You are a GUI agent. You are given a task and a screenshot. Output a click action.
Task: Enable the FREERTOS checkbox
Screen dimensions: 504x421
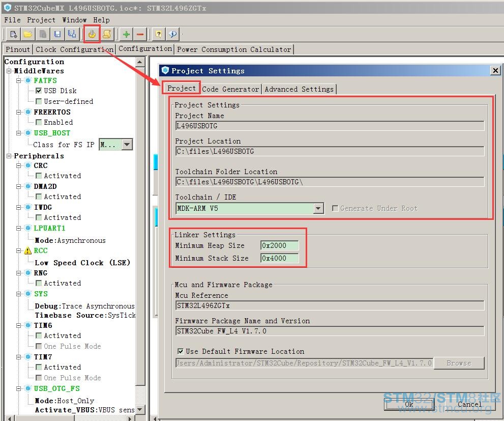click(39, 122)
